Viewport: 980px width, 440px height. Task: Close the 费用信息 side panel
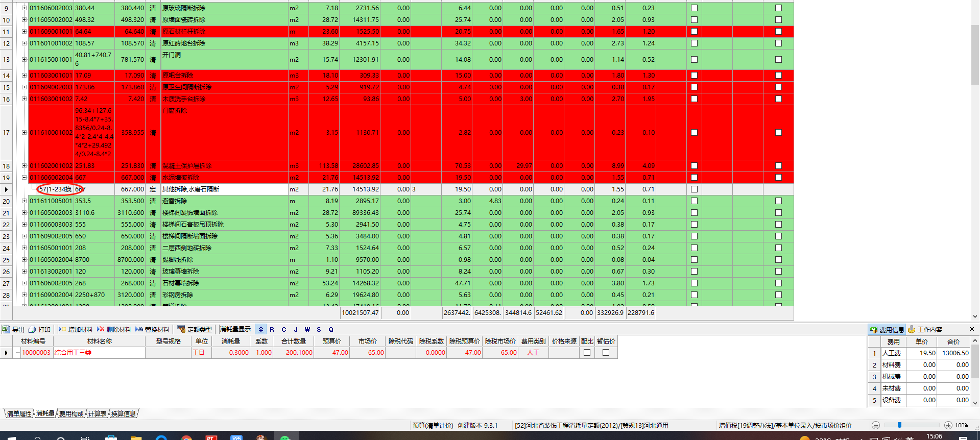click(972, 329)
